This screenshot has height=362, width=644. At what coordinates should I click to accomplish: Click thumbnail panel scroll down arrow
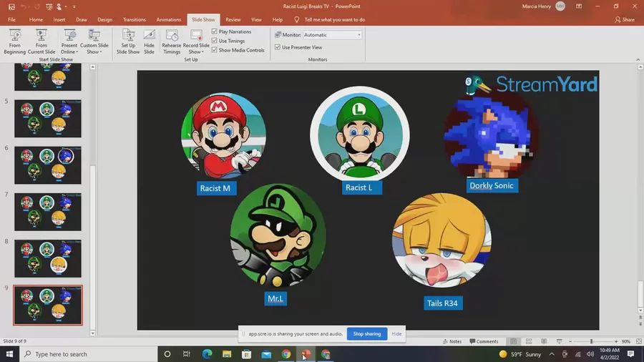[92, 333]
